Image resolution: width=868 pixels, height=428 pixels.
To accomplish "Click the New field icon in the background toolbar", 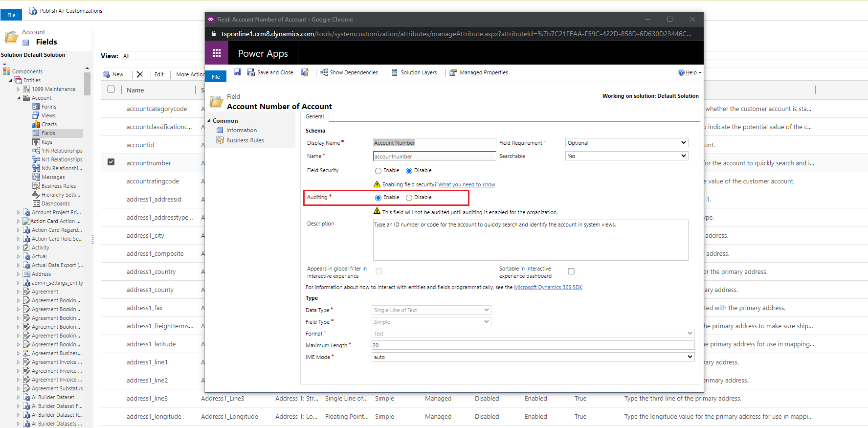I will point(106,74).
